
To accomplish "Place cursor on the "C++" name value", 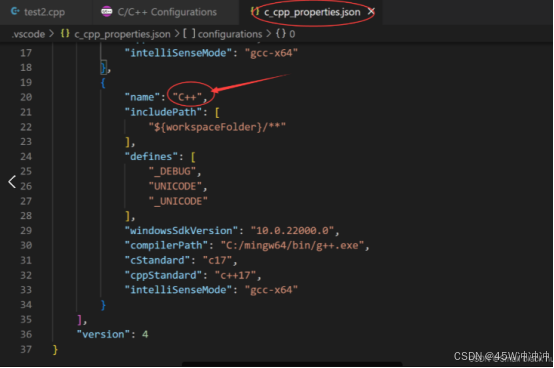I will (x=187, y=97).
